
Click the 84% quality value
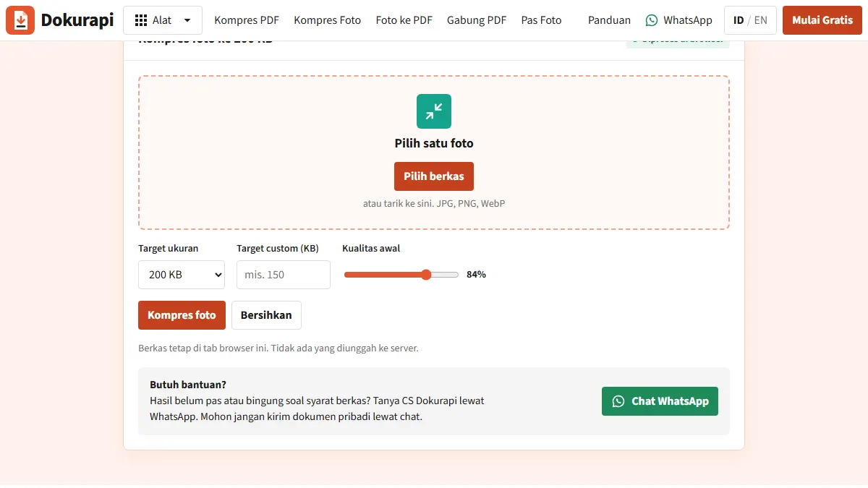click(476, 275)
